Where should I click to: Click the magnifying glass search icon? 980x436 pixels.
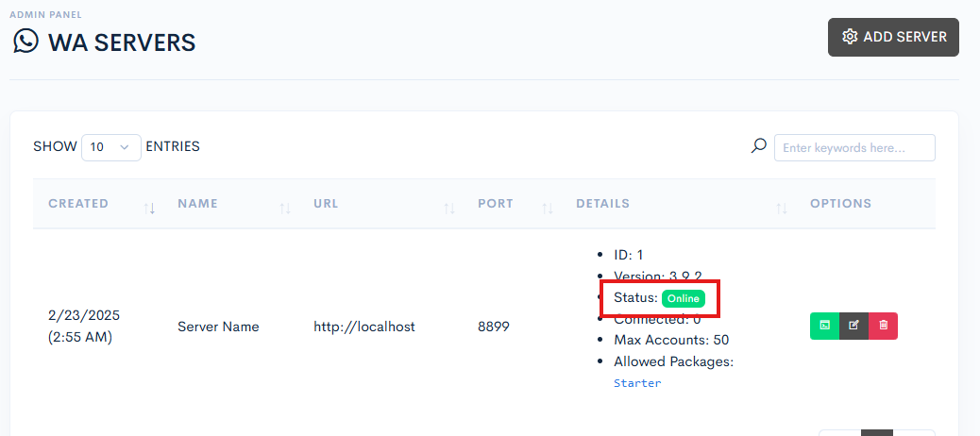tap(758, 147)
